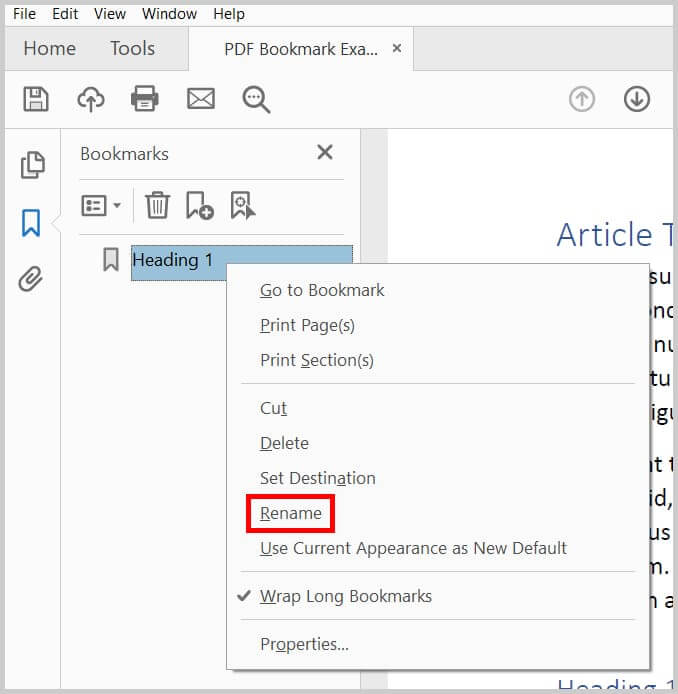The width and height of the screenshot is (678, 694).
Task: Choose Rename from the context menu
Action: [291, 513]
